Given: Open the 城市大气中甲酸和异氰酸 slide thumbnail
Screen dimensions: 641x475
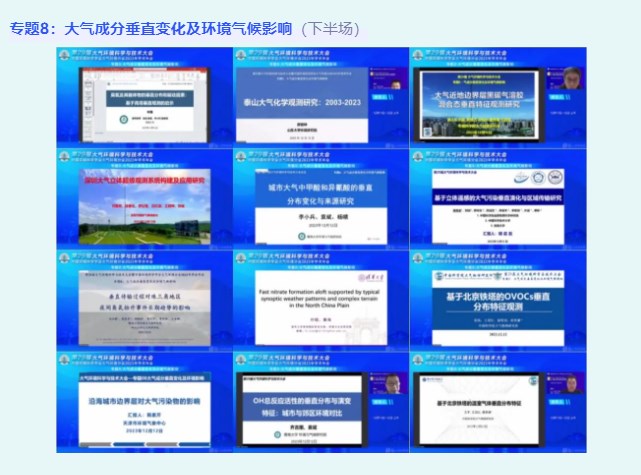Looking at the screenshot, I should [320, 198].
